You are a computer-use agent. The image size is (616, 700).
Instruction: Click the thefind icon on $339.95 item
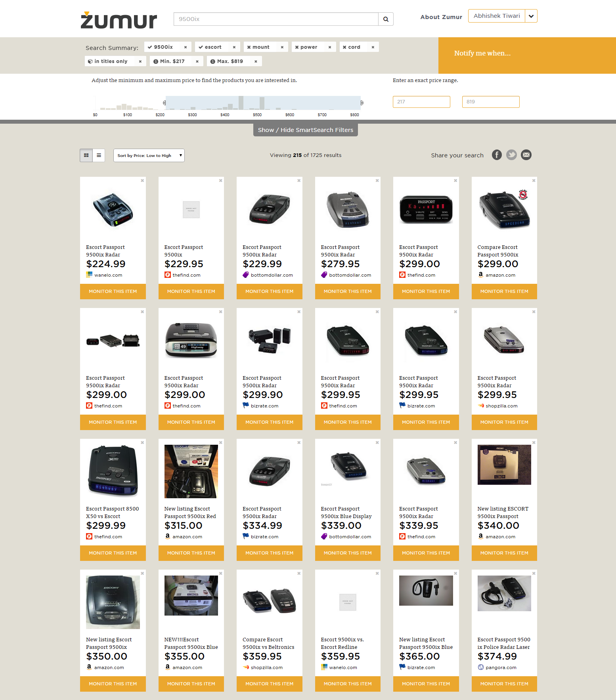pyautogui.click(x=402, y=536)
